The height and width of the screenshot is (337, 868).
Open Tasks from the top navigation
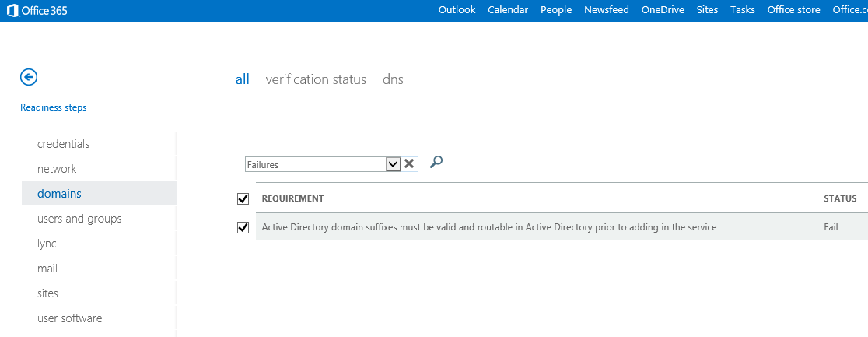pyautogui.click(x=742, y=10)
